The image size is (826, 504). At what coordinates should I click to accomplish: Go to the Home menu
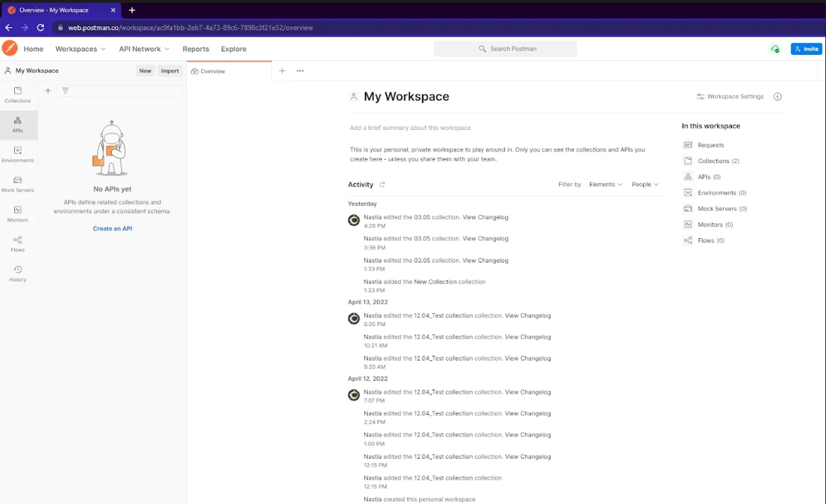pos(33,49)
